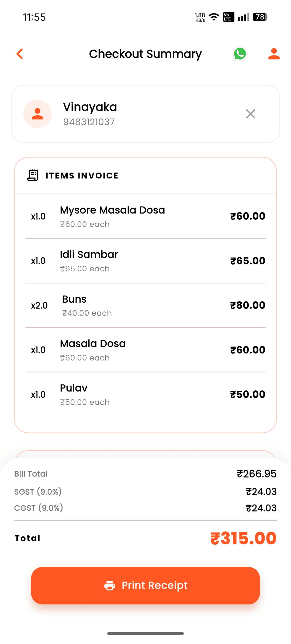Tap customer phone number 9483121037

89,122
